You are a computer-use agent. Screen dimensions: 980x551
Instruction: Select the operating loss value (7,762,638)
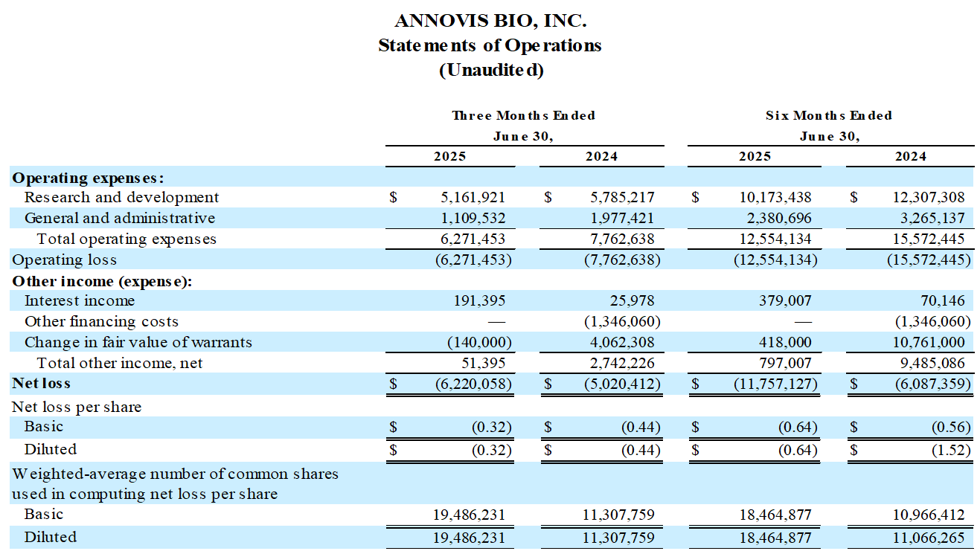622,260
